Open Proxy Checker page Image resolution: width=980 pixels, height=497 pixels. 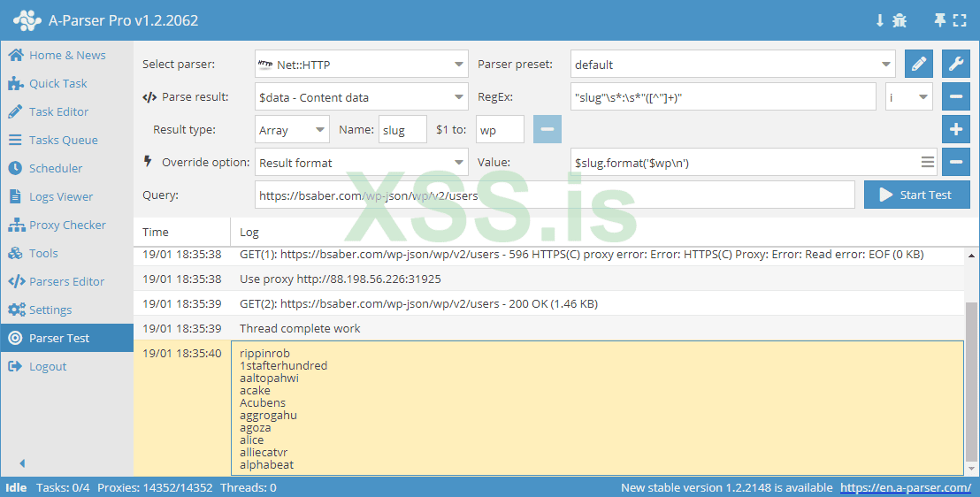(x=67, y=225)
